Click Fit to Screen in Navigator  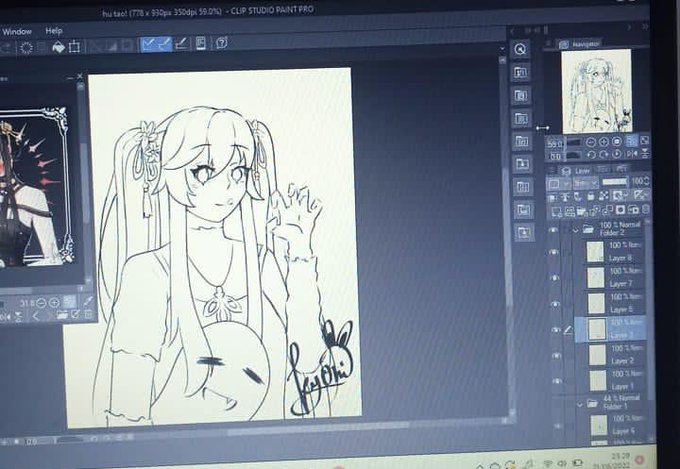click(645, 140)
